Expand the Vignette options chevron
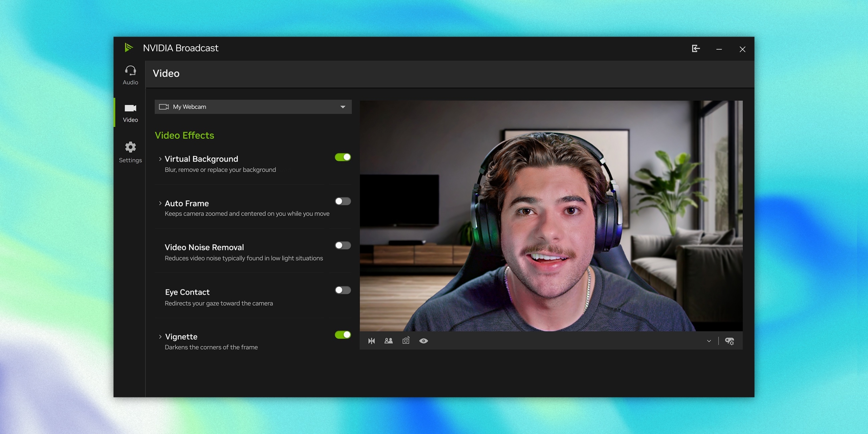This screenshot has width=868, height=434. pos(160,337)
